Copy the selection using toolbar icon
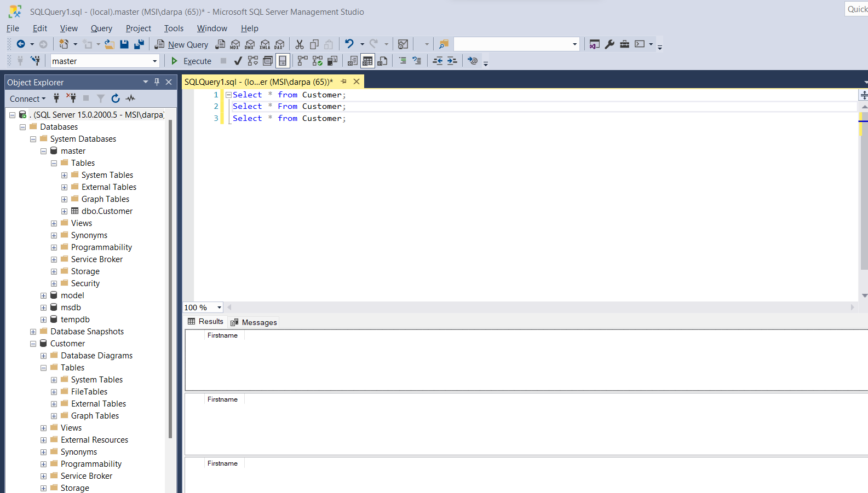The width and height of the screenshot is (868, 493). click(314, 44)
